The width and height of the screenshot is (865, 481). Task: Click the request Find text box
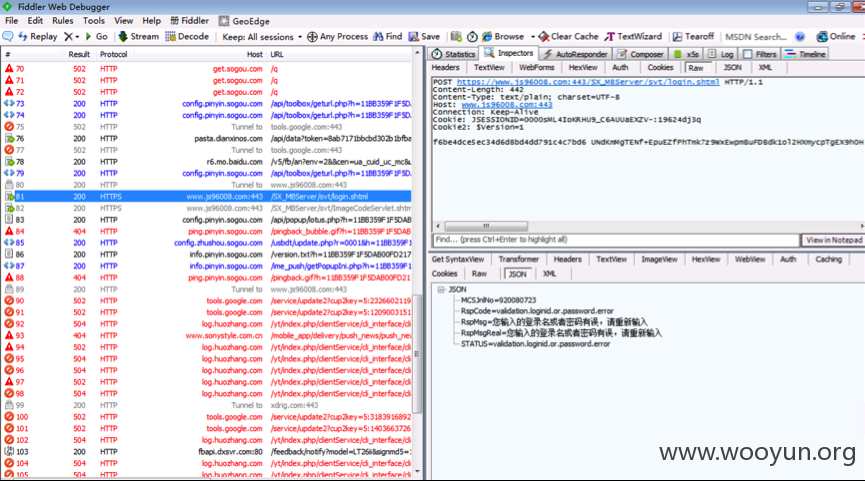click(x=616, y=240)
